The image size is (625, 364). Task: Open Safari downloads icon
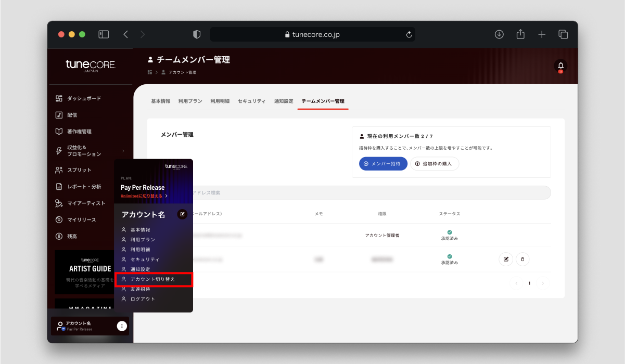coord(499,34)
